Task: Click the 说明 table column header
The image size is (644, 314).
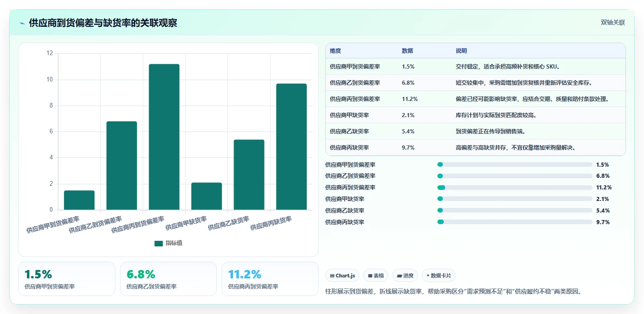Action: (461, 51)
